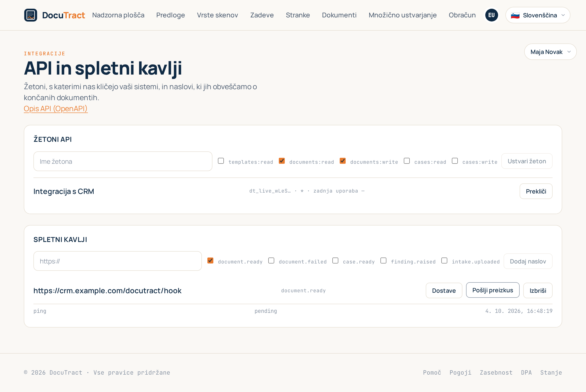
Task: Select the webhook URL https://crm.example.com/docutract/hook
Action: click(x=107, y=290)
